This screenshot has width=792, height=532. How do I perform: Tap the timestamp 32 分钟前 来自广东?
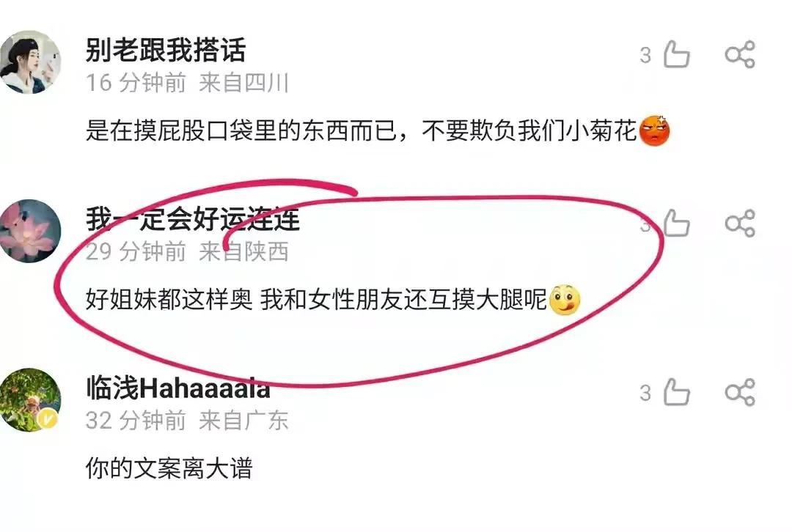187,421
